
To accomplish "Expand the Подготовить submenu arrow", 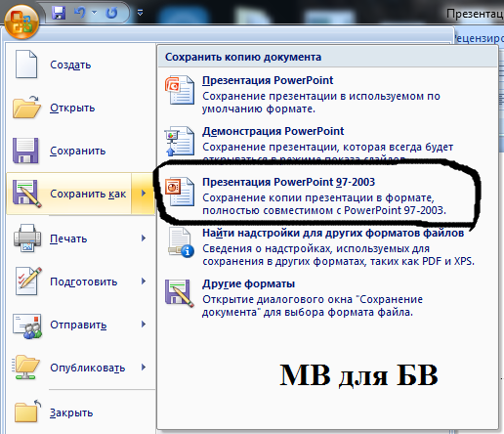I will point(144,282).
